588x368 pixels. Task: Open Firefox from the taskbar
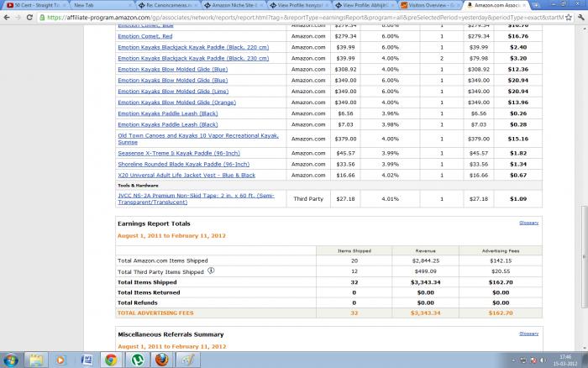(161, 360)
